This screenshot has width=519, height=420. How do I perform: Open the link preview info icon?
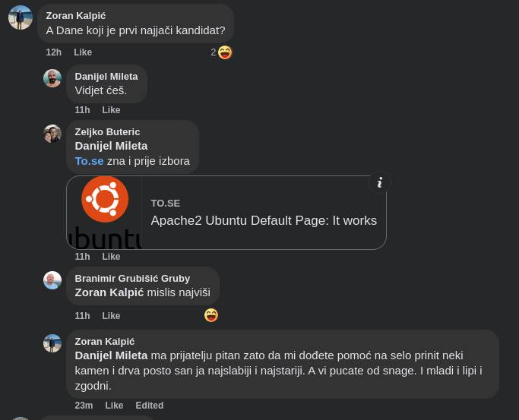pos(380,182)
